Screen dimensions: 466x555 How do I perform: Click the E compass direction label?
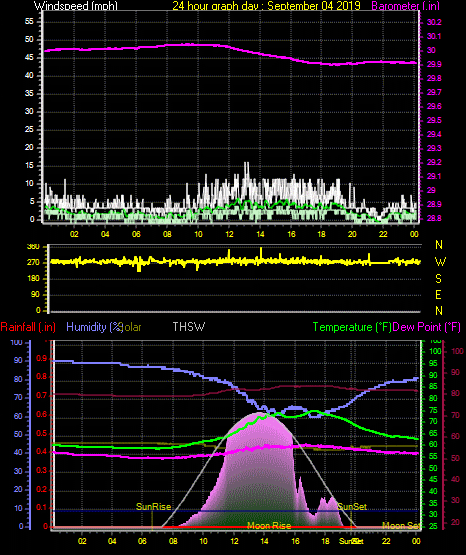coord(438,294)
